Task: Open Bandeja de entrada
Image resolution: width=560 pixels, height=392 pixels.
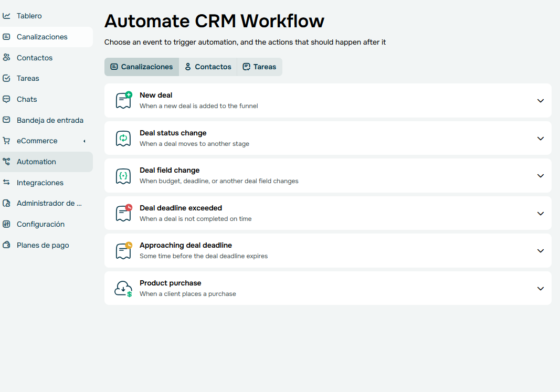Action: [x=50, y=120]
